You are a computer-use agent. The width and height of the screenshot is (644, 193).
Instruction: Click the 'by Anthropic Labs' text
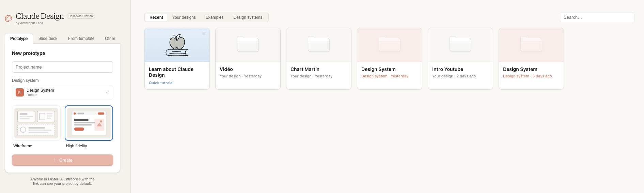[29, 23]
